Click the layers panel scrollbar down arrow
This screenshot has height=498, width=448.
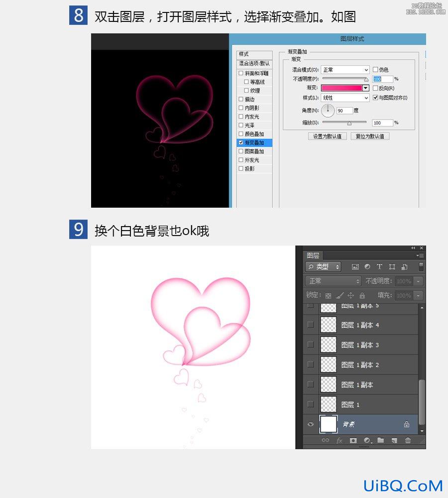coord(422,431)
